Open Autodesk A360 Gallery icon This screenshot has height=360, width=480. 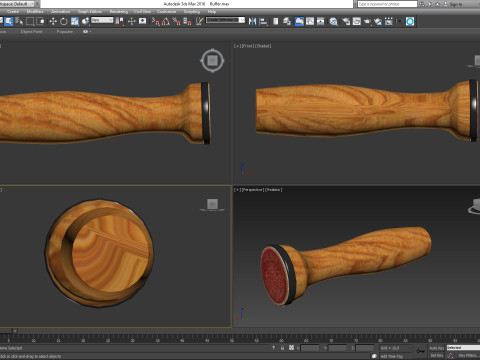click(389, 21)
